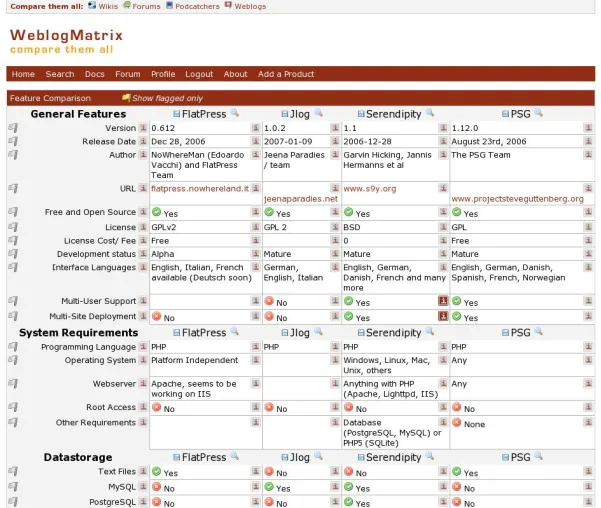Image resolution: width=601 pixels, height=508 pixels.
Task: Collapse FlatPress column icon in Datastorage
Action: (177, 457)
